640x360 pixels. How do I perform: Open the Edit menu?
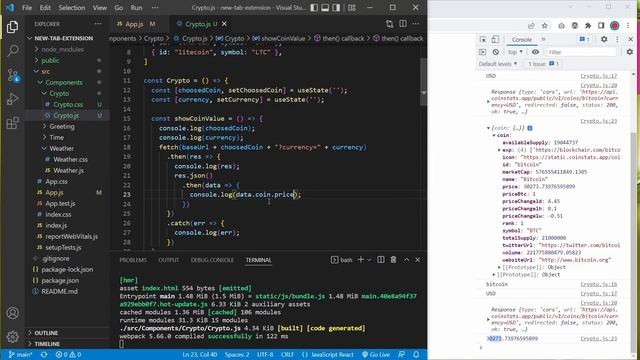[x=45, y=8]
